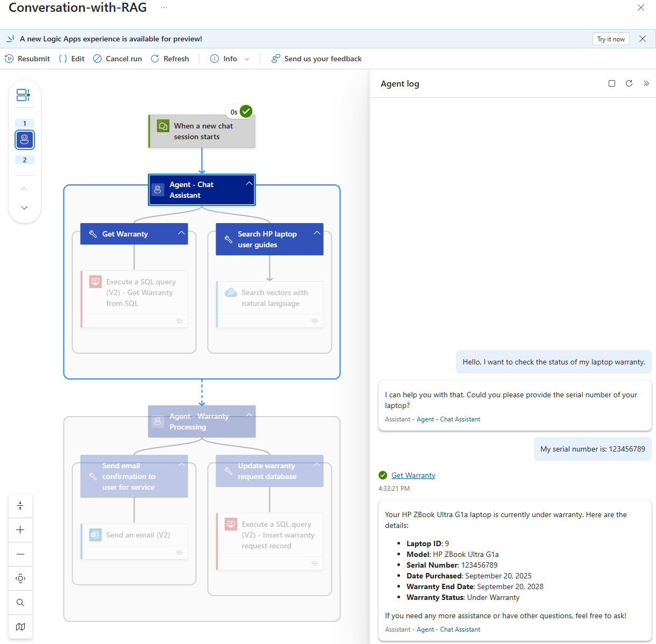Viewport: 656px width, 644px height.
Task: Zoom in on the workflow canvas
Action: (x=20, y=530)
